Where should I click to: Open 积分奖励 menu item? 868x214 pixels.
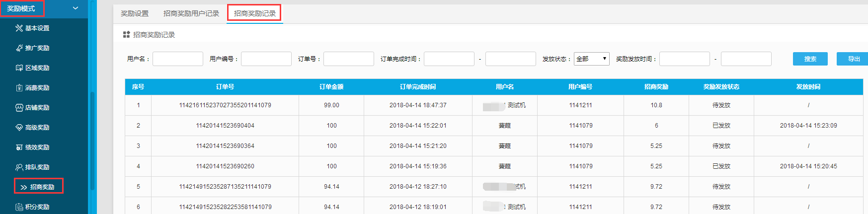point(37,207)
